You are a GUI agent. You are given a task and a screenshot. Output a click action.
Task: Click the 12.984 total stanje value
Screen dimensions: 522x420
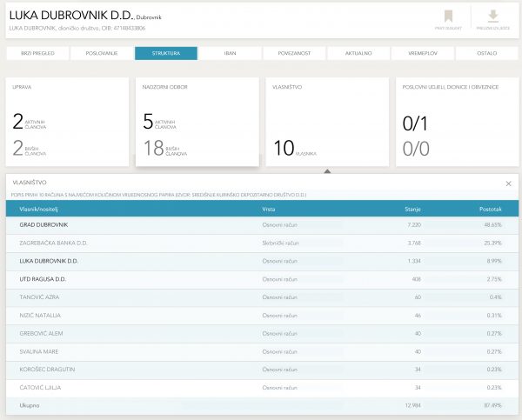(412, 405)
